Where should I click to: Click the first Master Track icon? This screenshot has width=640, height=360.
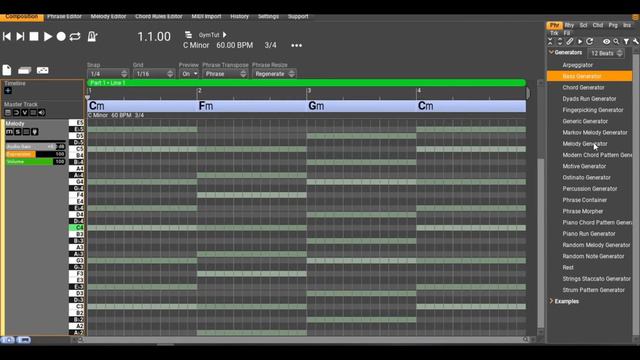click(8, 113)
